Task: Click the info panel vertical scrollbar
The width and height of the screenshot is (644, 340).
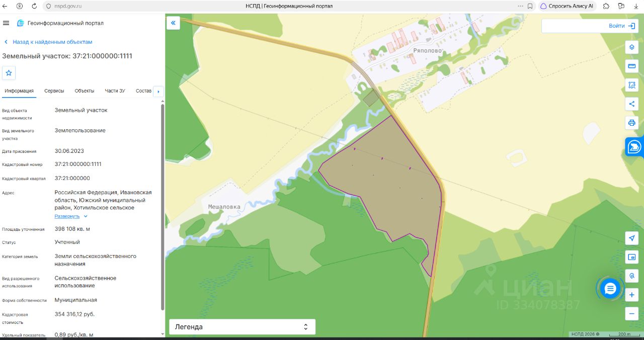Action: (163, 206)
